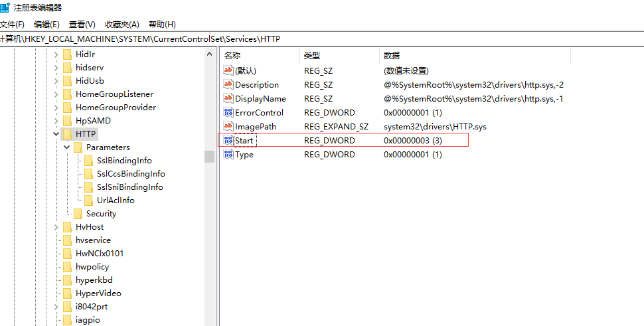Image resolution: width=644 pixels, height=326 pixels.
Task: Select the HpSAMD folder icon
Action: (67, 121)
